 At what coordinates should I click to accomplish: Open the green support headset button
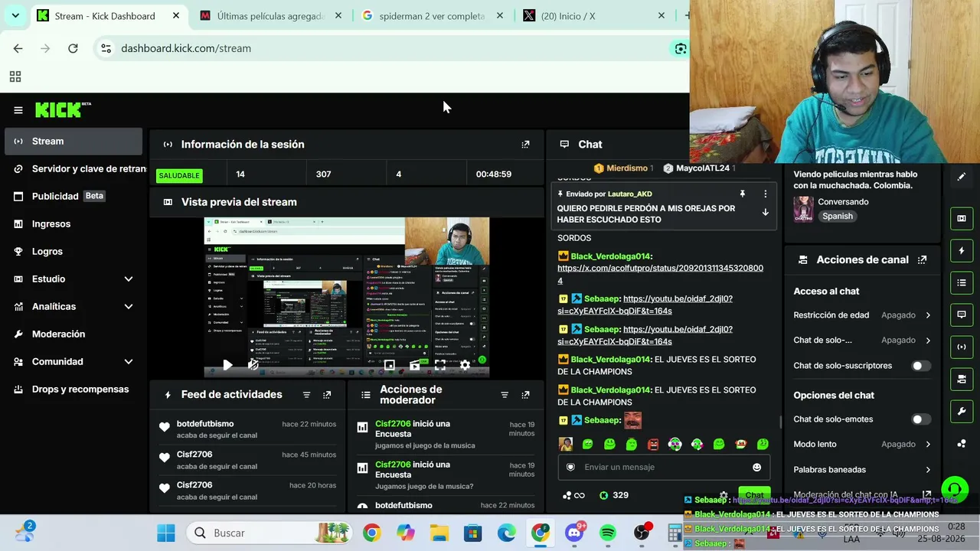954,489
